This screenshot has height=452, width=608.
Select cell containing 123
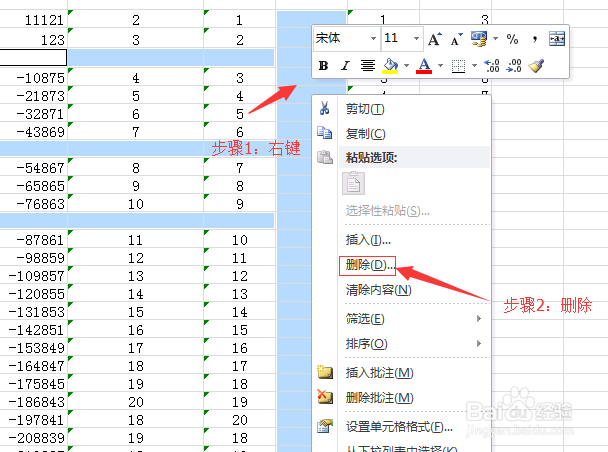pos(34,39)
